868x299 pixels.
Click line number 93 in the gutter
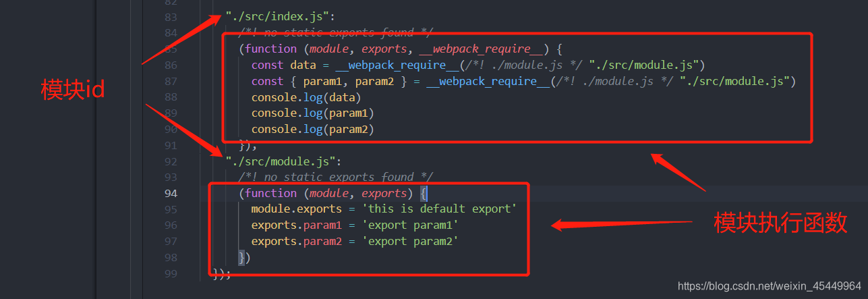point(170,178)
